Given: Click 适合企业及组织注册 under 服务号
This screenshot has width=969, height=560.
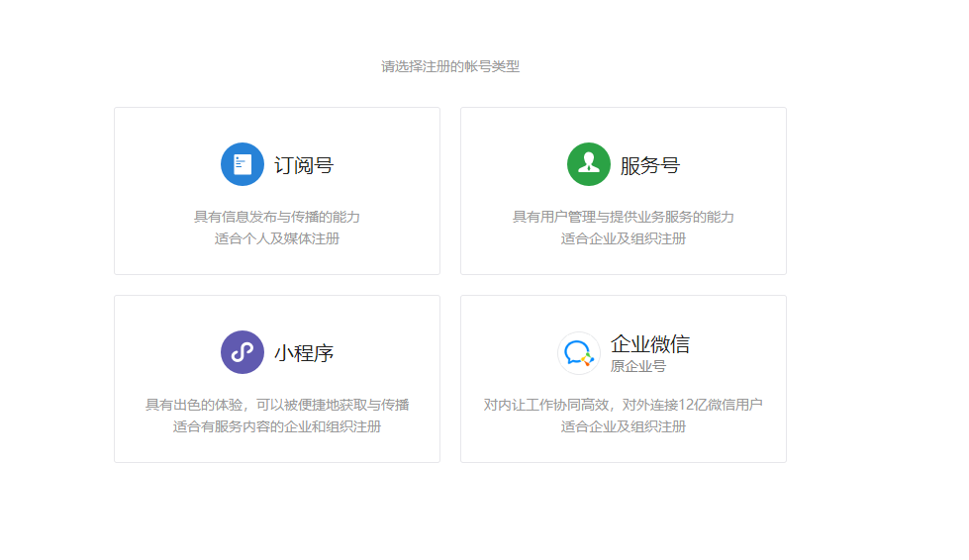Looking at the screenshot, I should [623, 238].
